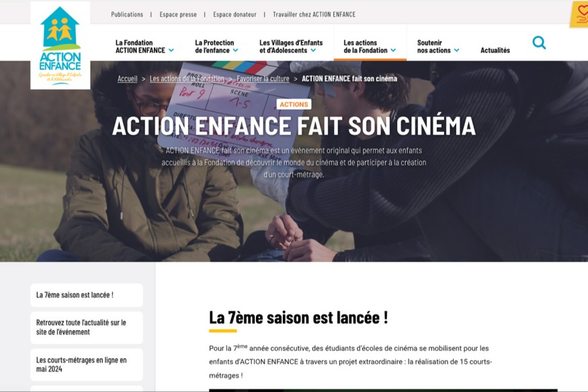Click the ACTION ENFANCE house logo
588x392 pixels.
pos(60,45)
